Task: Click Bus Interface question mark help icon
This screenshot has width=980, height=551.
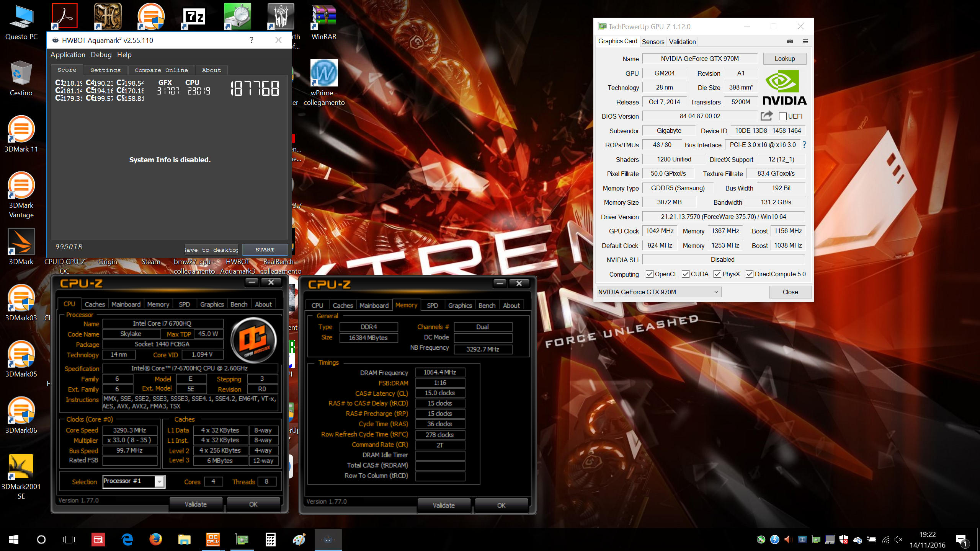Action: (x=804, y=145)
